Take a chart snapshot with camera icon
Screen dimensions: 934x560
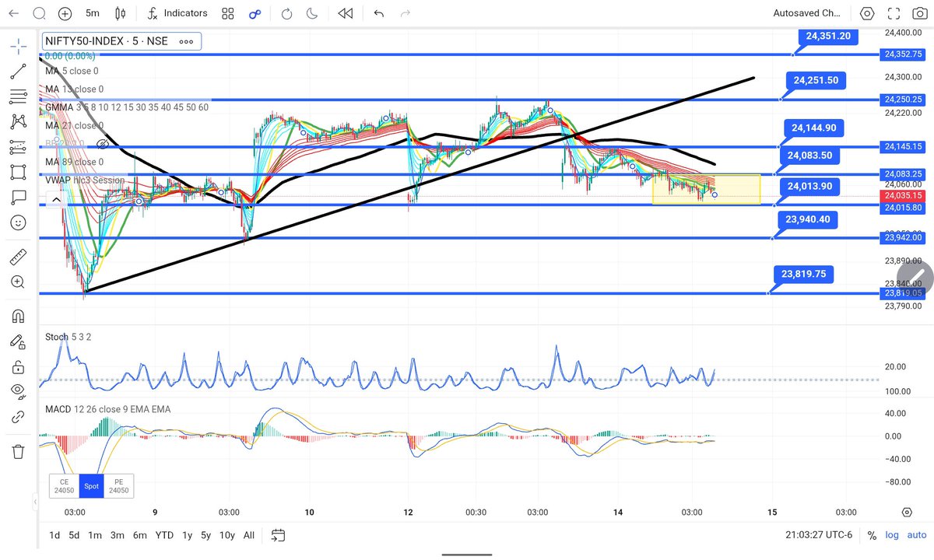point(919,13)
